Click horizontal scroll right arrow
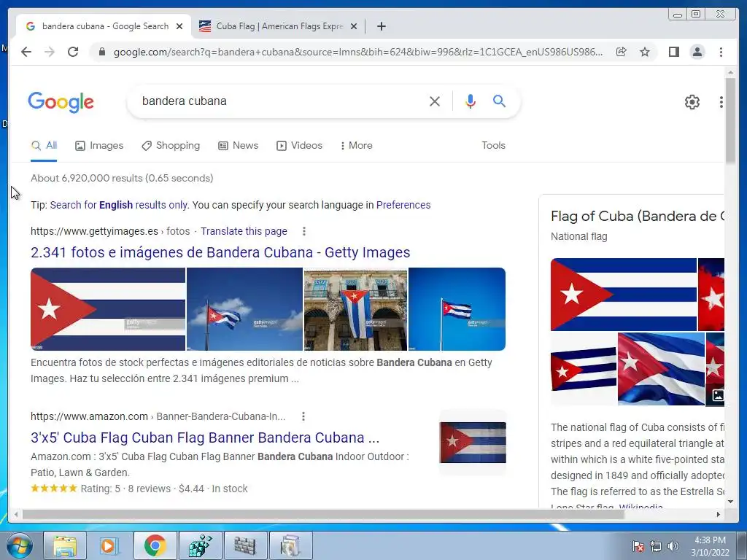Viewport: 747px width, 560px height. (x=719, y=514)
